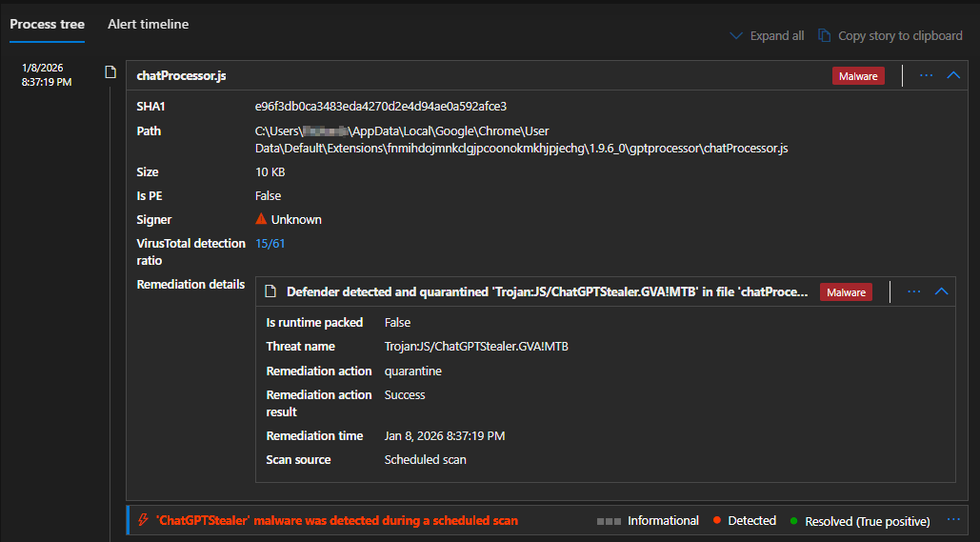
Task: Click the Success remediation result value
Action: (405, 395)
